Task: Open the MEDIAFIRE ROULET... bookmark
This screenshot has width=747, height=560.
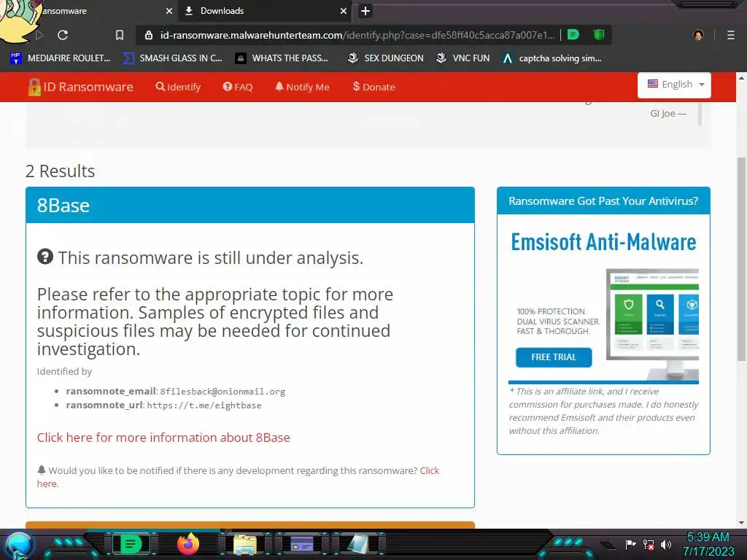Action: 61,58
